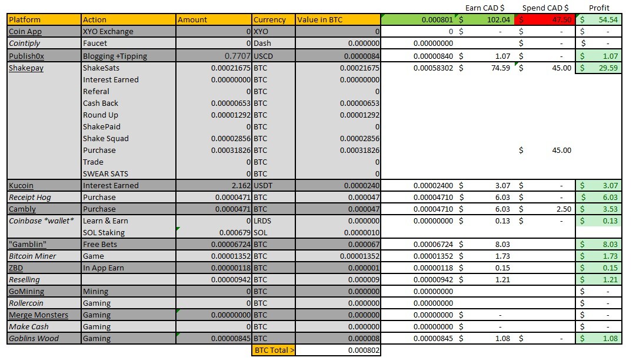Select the Trade action cell

129,162
